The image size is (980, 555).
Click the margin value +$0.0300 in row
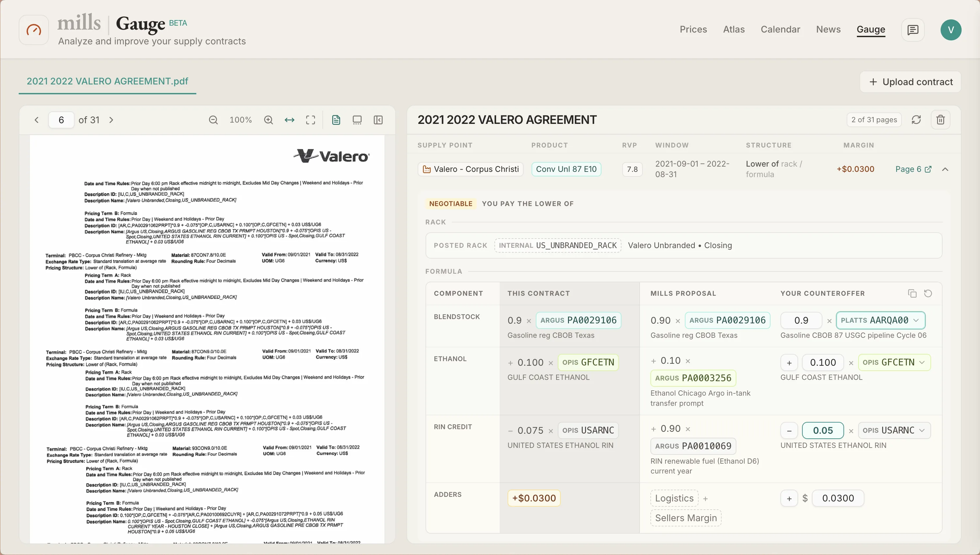click(x=855, y=169)
